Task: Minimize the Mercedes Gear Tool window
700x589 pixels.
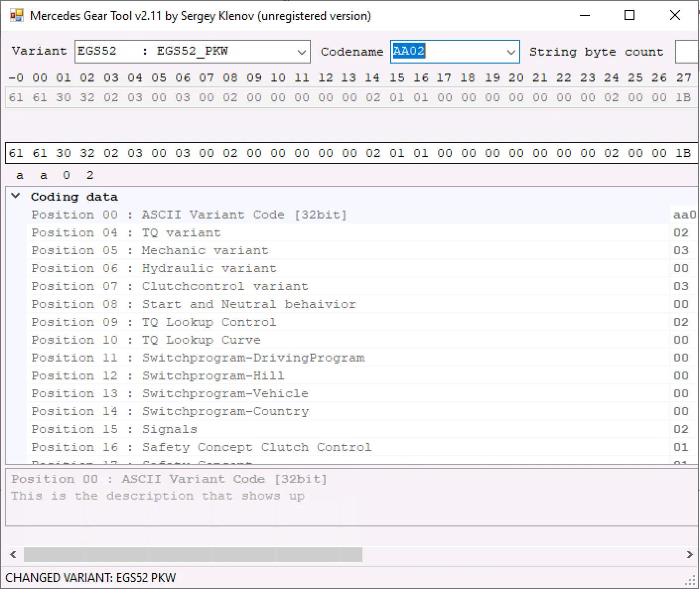Action: click(x=585, y=15)
